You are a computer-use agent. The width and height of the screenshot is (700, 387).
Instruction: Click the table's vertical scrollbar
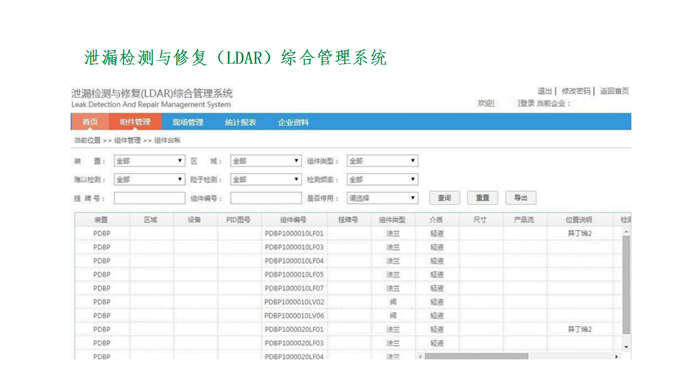(626, 286)
